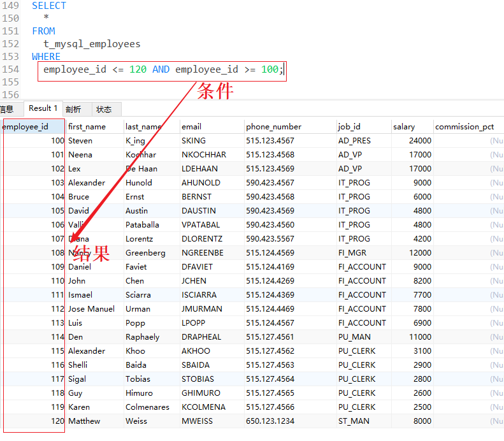Select the cell Alexander in row 103
Image resolution: width=504 pixels, height=441 pixels.
(95, 183)
